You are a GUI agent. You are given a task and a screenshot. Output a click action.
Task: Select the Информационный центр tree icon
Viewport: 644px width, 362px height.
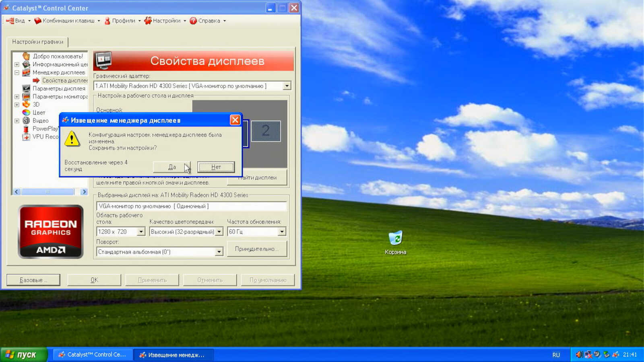[x=26, y=64]
